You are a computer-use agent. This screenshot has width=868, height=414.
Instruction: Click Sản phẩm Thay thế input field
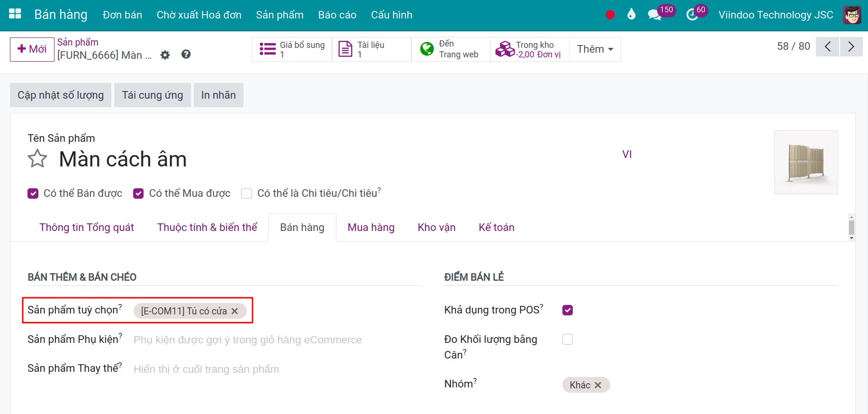click(x=277, y=369)
